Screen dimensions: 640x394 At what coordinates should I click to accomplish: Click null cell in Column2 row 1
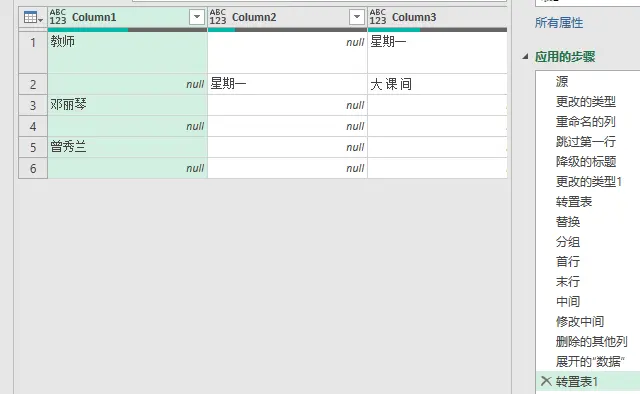[x=287, y=53]
